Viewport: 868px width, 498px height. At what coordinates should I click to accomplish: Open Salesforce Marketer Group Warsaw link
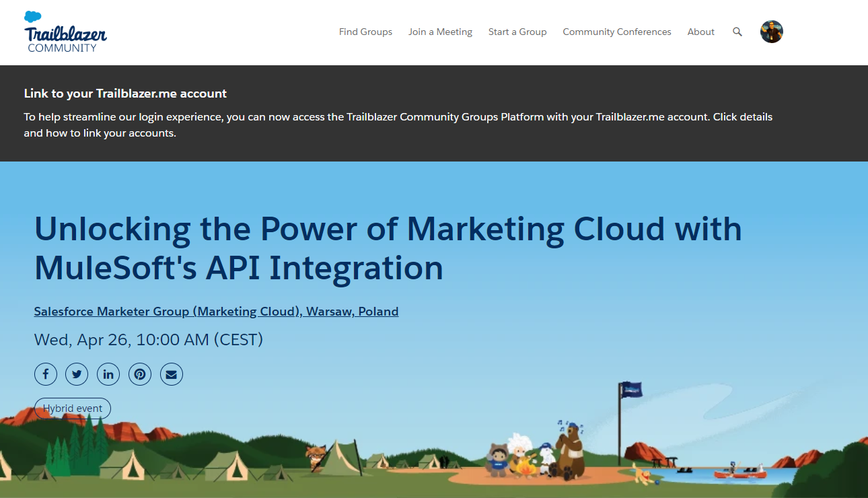click(217, 312)
